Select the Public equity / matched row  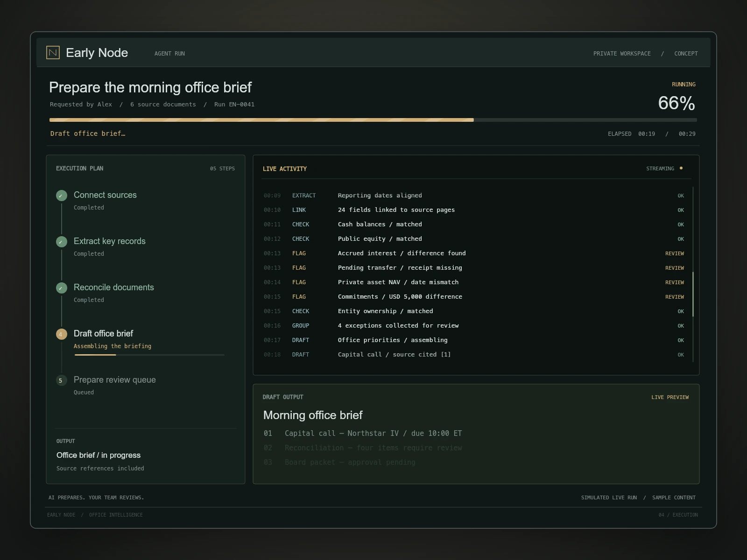point(474,239)
